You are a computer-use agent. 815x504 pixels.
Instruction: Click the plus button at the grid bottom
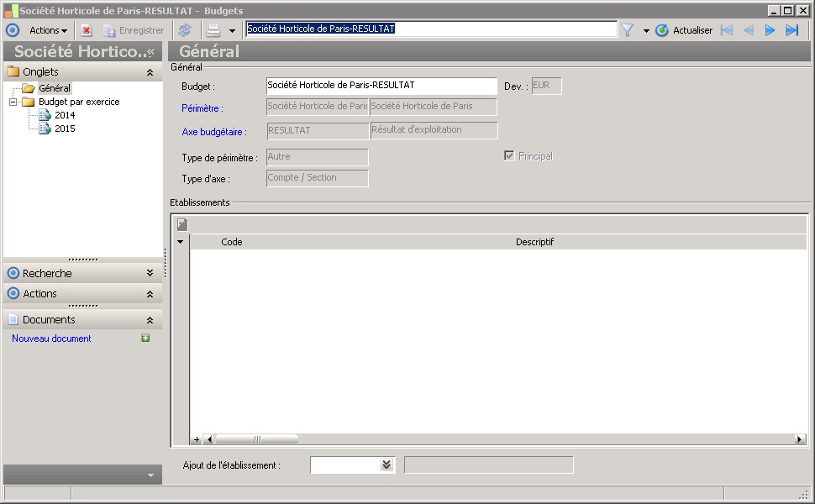click(x=197, y=439)
